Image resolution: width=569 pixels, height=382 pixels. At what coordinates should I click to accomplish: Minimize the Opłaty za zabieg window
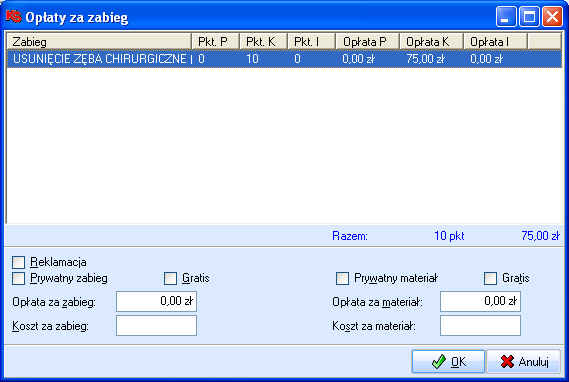tap(506, 17)
